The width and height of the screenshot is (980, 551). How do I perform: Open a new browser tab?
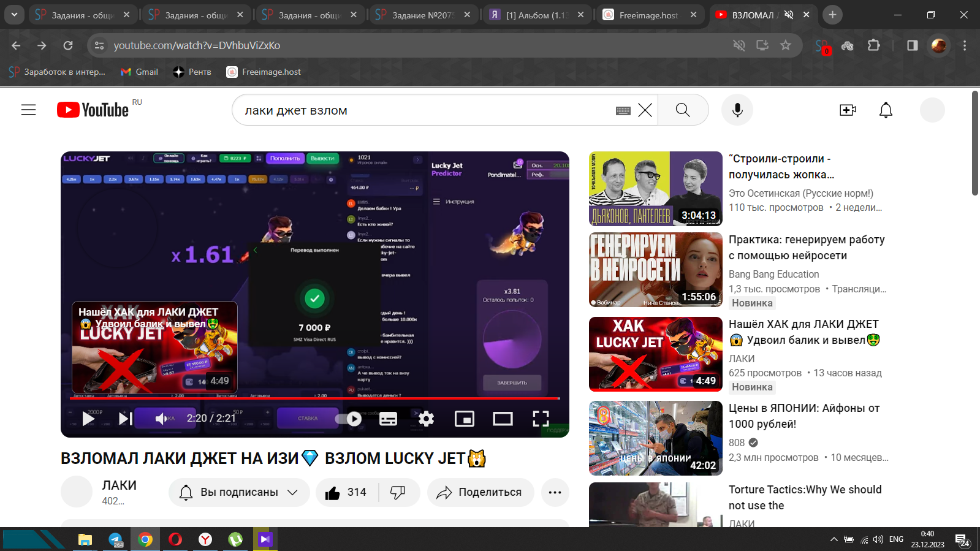pyautogui.click(x=832, y=15)
